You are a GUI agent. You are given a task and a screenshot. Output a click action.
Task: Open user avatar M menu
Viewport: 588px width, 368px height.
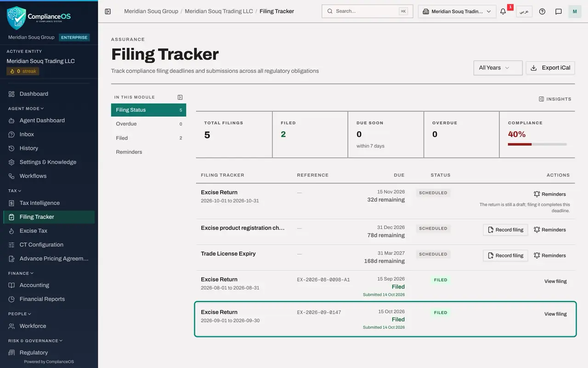[x=575, y=11]
